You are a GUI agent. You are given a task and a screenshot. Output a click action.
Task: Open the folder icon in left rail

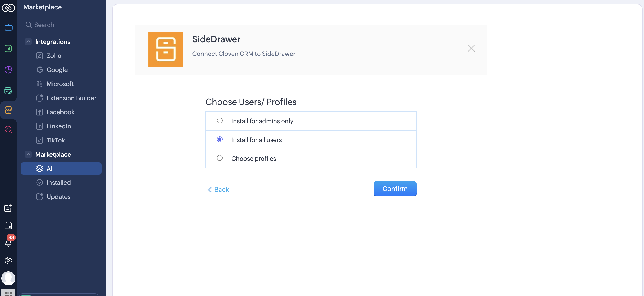[8, 27]
